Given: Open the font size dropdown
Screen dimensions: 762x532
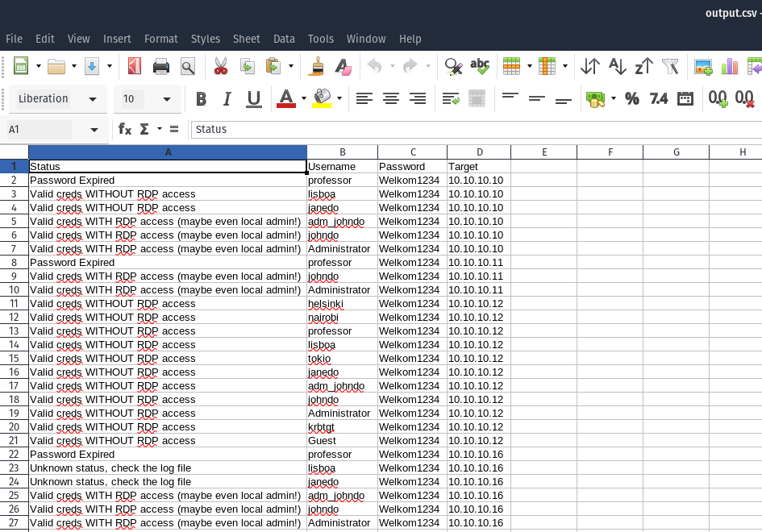Looking at the screenshot, I should click(167, 99).
